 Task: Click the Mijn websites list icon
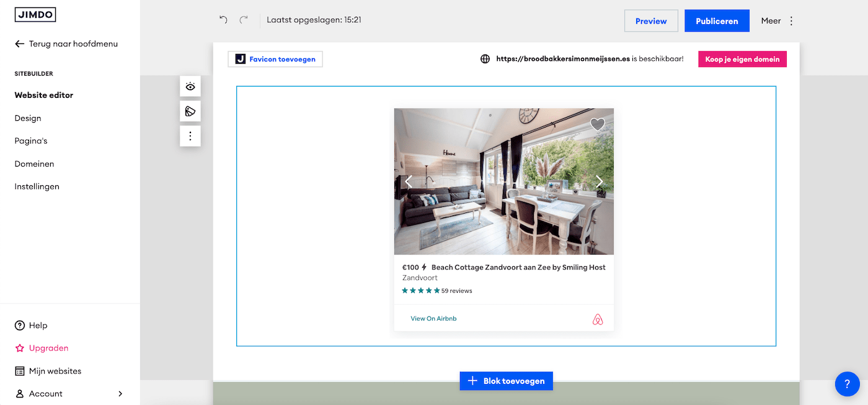click(20, 371)
